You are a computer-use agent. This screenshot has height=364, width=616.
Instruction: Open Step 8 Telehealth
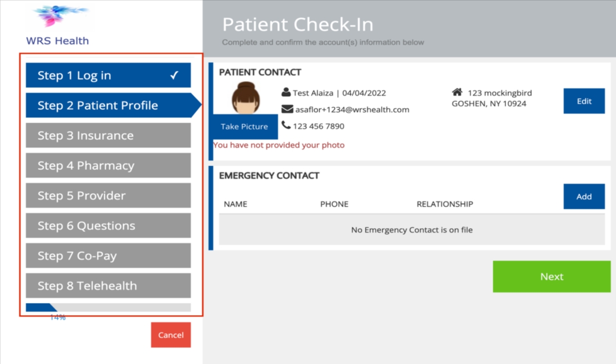pyautogui.click(x=108, y=285)
